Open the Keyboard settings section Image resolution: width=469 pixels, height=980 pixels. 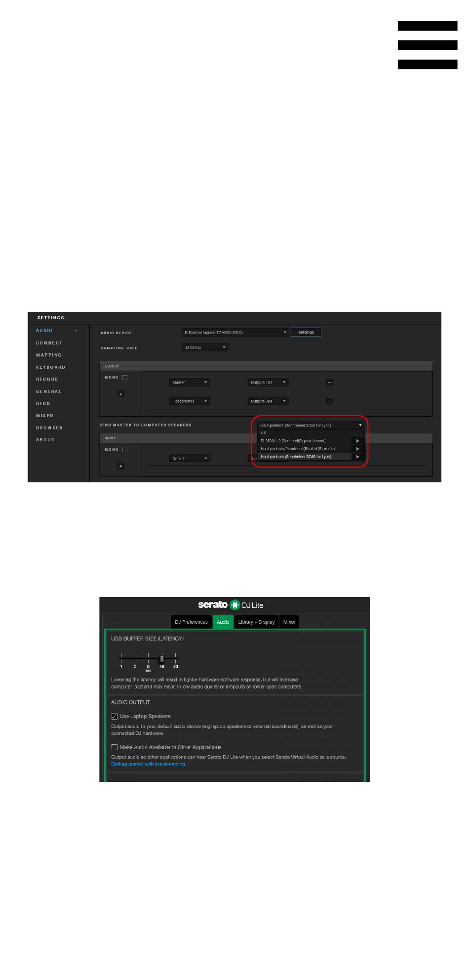click(x=50, y=367)
